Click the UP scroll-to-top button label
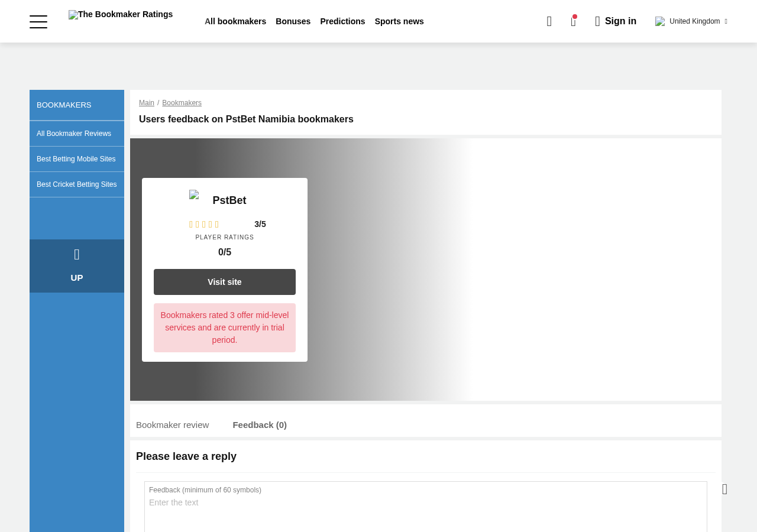 (77, 278)
